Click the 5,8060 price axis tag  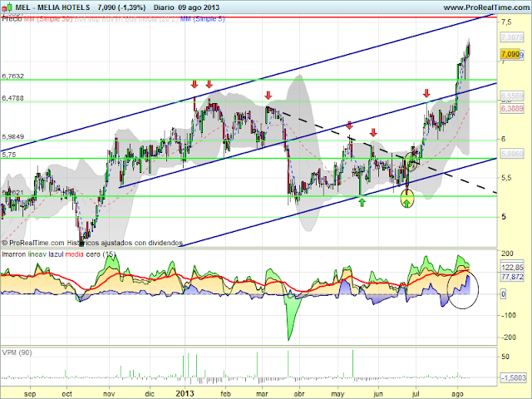[512, 153]
